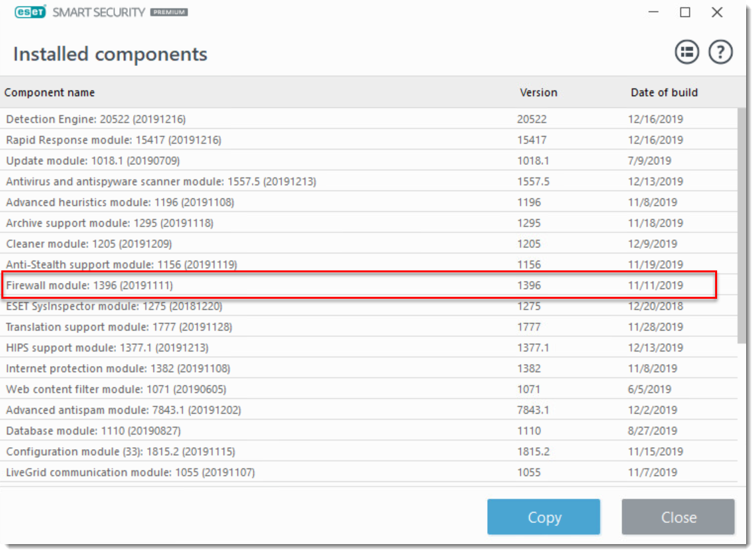This screenshot has width=756, height=554.
Task: Click the Copy button
Action: point(543,517)
